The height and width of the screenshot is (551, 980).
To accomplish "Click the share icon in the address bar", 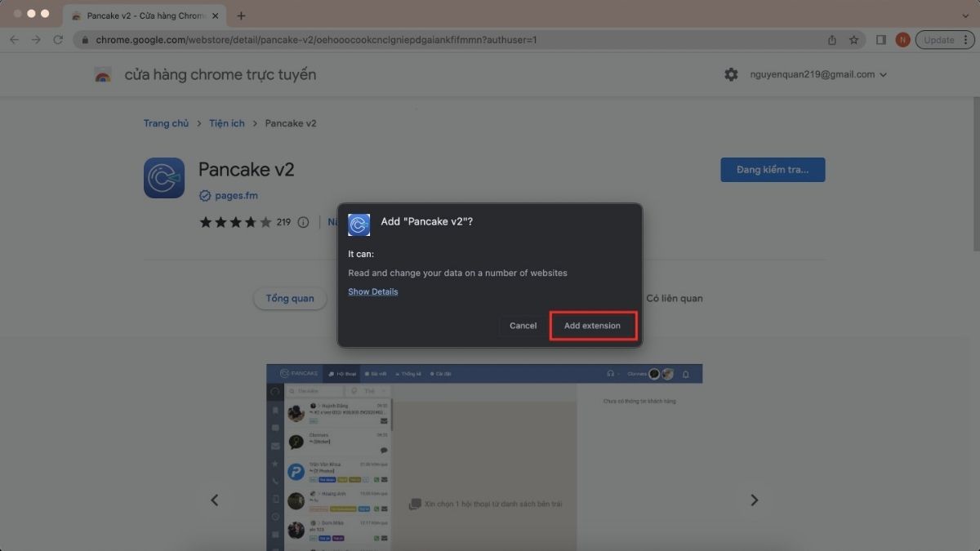I will [x=831, y=40].
